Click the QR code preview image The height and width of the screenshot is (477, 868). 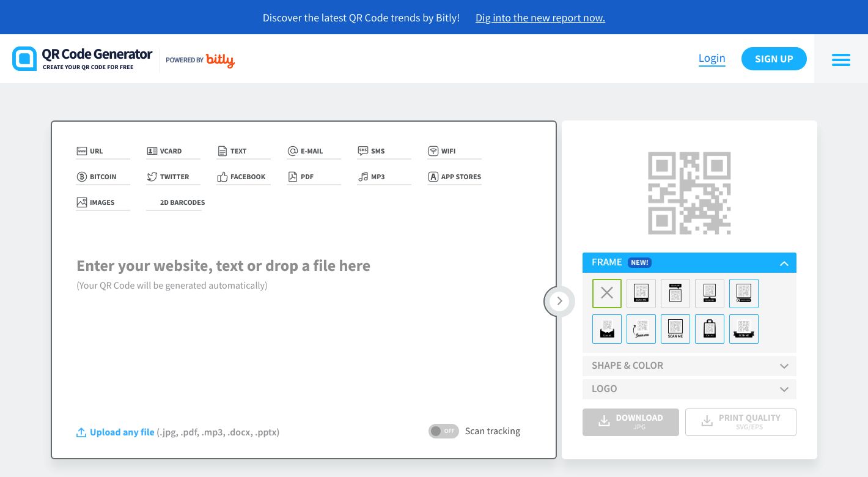(x=690, y=193)
